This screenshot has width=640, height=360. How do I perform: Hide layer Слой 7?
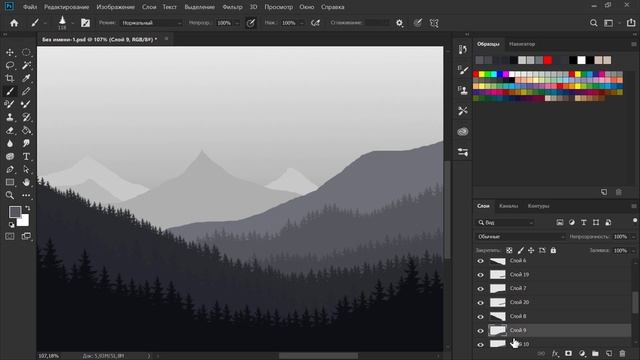[480, 289]
